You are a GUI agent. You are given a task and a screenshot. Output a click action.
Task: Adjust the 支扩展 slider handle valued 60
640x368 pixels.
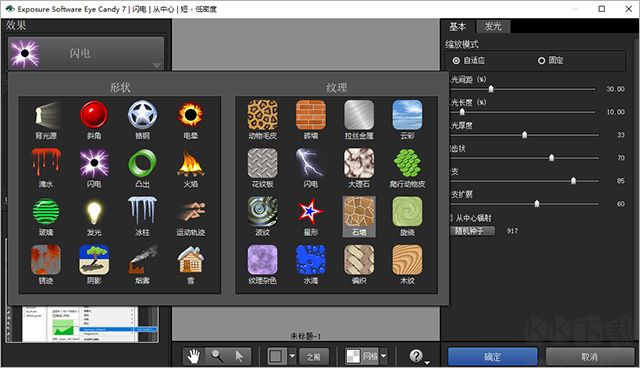pos(537,203)
